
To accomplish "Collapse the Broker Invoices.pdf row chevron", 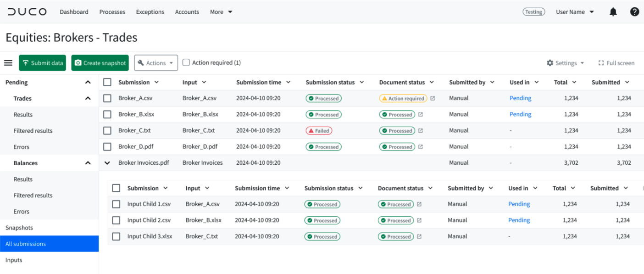I will pos(107,162).
